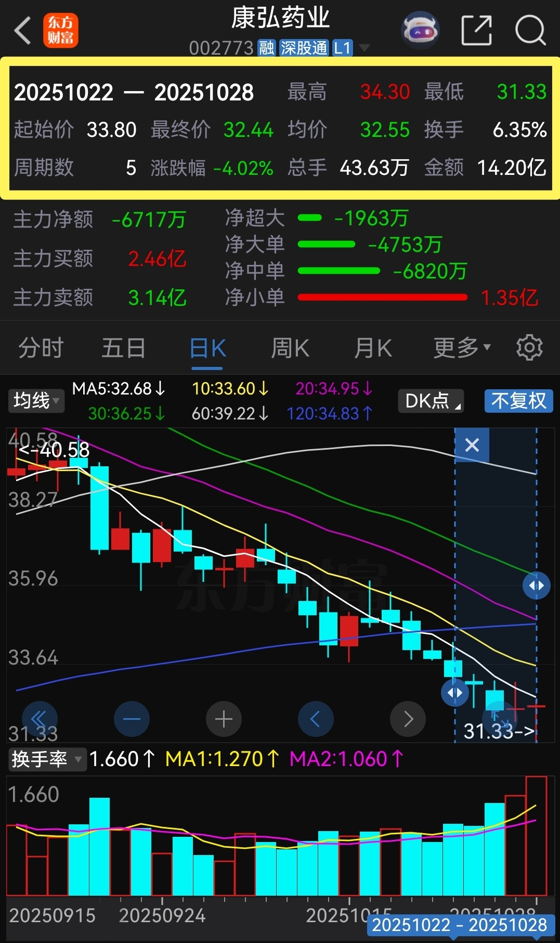
Task: Switch to 月K tab
Action: pyautogui.click(x=373, y=348)
